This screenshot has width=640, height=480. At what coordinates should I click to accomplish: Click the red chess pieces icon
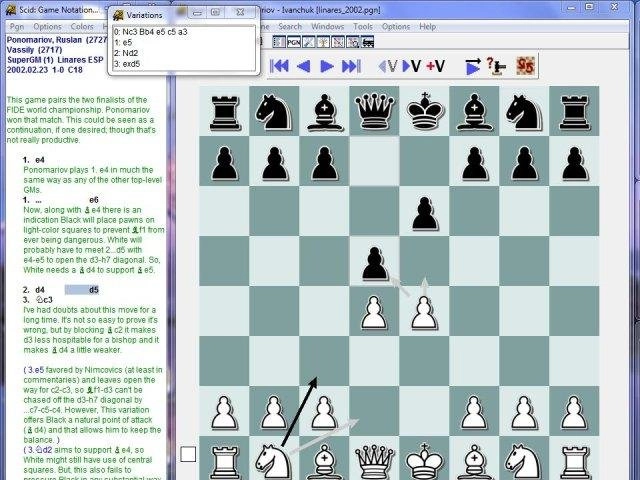[x=525, y=66]
